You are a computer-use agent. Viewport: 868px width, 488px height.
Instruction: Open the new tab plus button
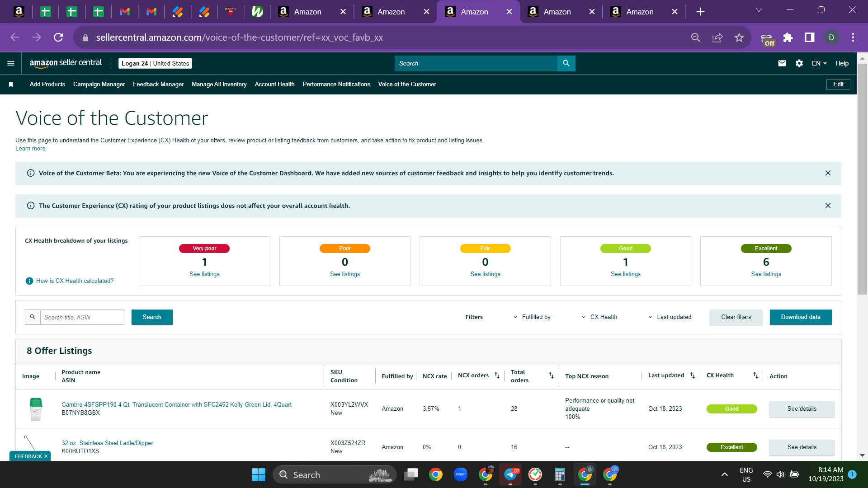700,12
